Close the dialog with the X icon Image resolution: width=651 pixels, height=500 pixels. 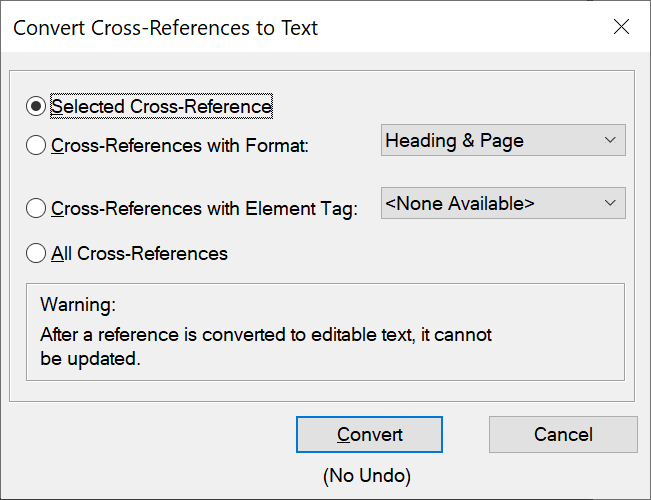621,27
